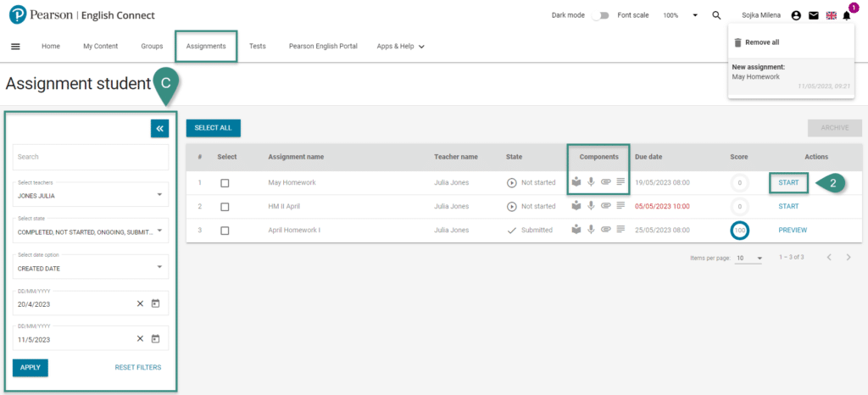Viewport: 868px width, 395px height.
Task: Click the notifications bell icon
Action: point(846,15)
